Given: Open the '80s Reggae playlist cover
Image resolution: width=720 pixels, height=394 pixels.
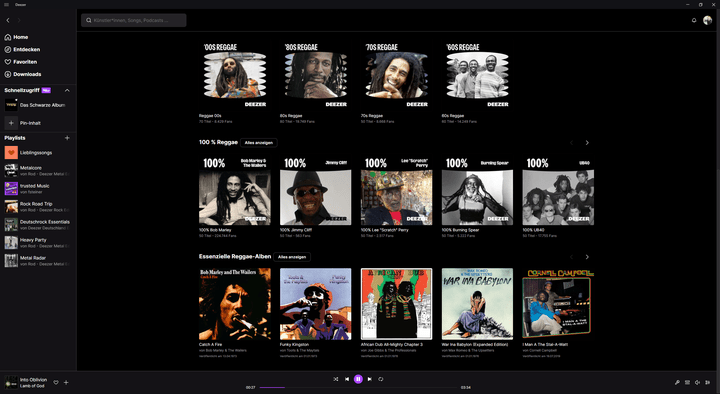Looking at the screenshot, I should [x=315, y=75].
